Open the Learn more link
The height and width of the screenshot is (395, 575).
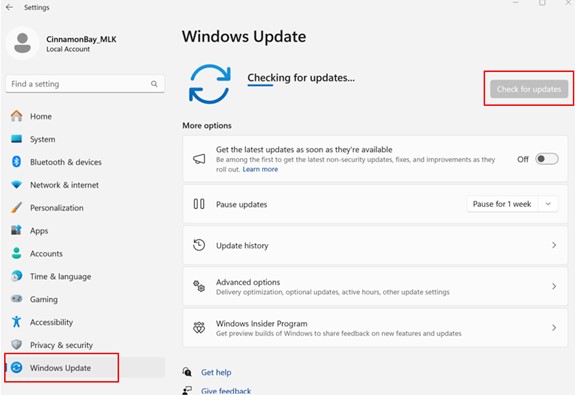point(260,169)
